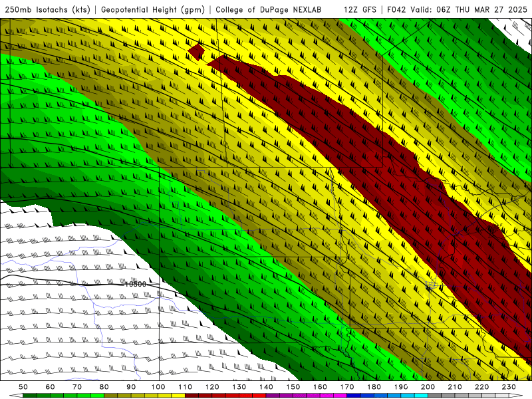532x399 pixels.
Task: Click the '180' legend value
Action: (x=374, y=387)
